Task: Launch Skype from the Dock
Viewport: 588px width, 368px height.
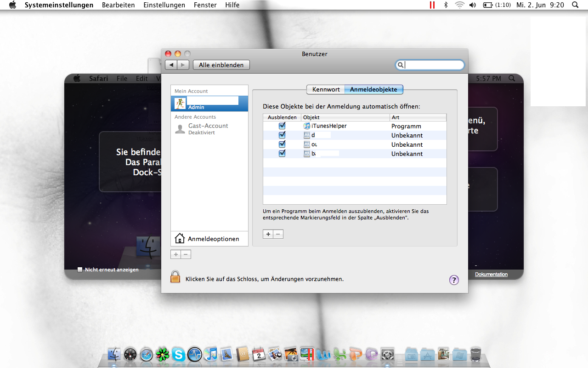Action: [179, 354]
